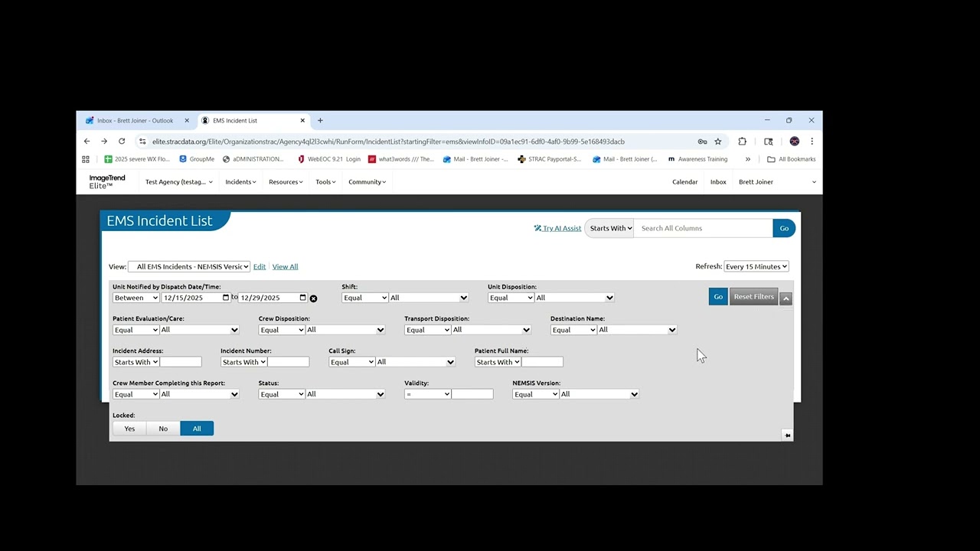The width and height of the screenshot is (980, 551).
Task: Open the browser extensions puzzle icon
Action: (x=742, y=142)
